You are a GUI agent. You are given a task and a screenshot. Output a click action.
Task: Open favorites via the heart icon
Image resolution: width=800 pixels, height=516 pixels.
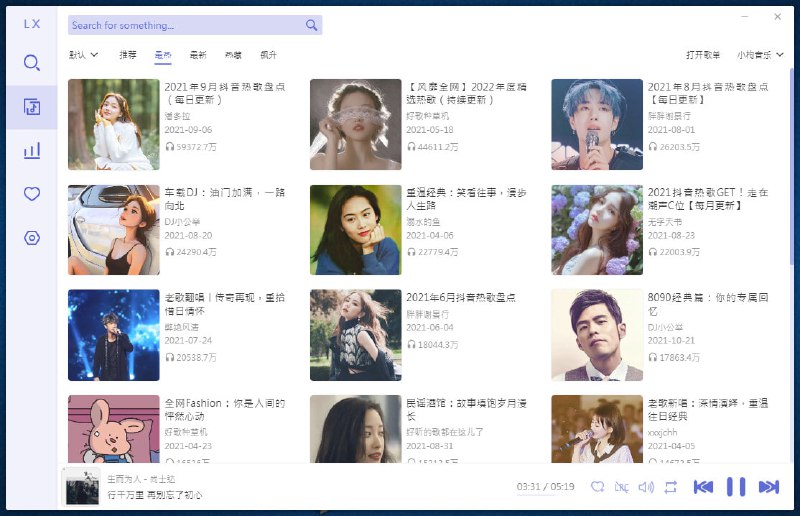32,194
